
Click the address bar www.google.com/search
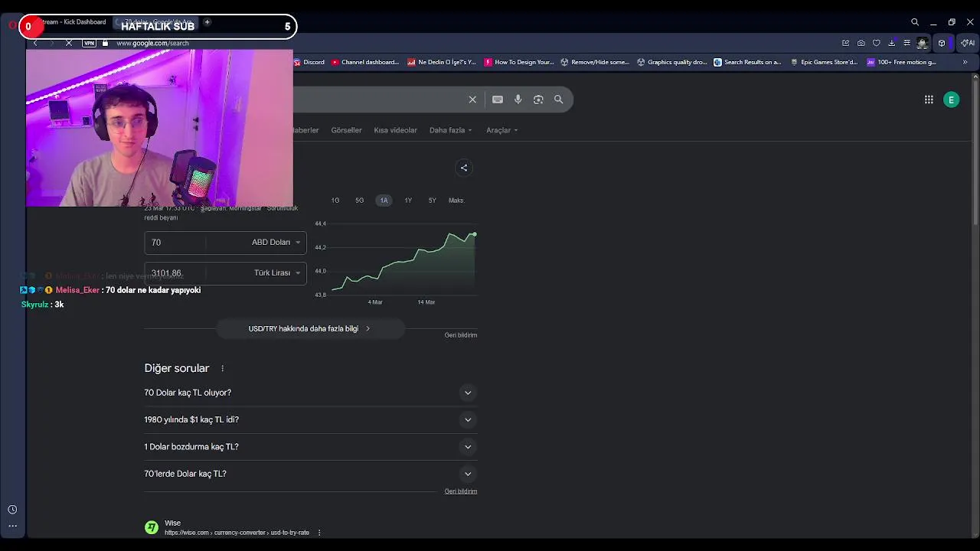coord(153,43)
